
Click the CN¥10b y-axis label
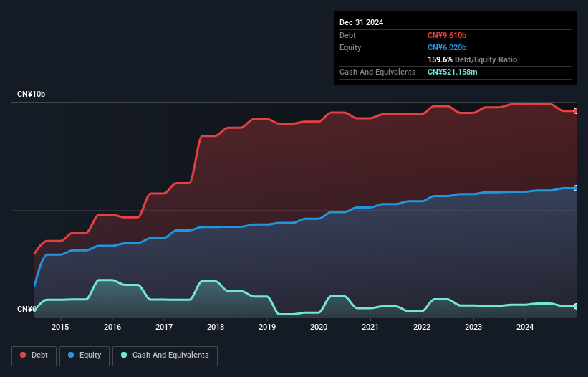(31, 94)
